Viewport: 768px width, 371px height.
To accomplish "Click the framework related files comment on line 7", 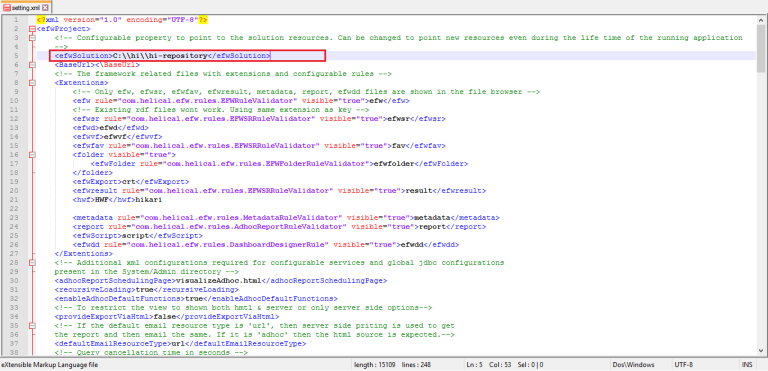I will [x=223, y=74].
